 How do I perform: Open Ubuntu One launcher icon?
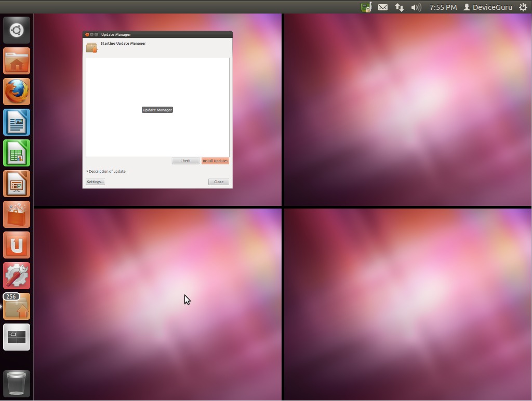(x=17, y=245)
